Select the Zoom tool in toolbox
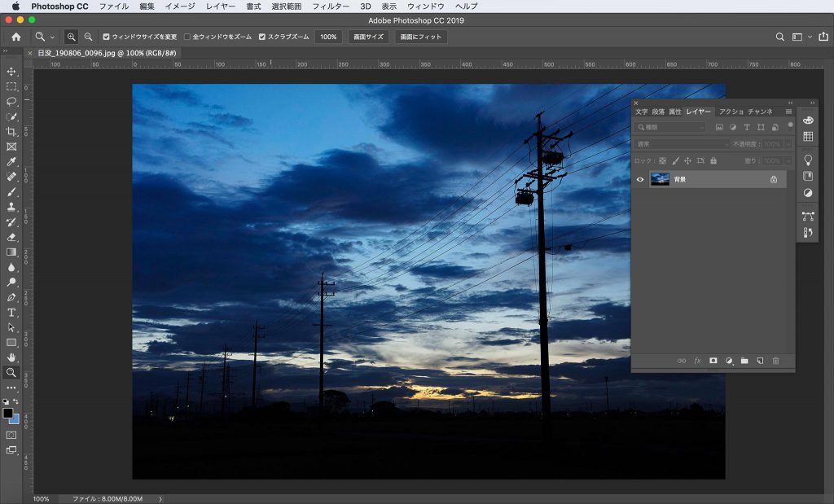 (11, 373)
